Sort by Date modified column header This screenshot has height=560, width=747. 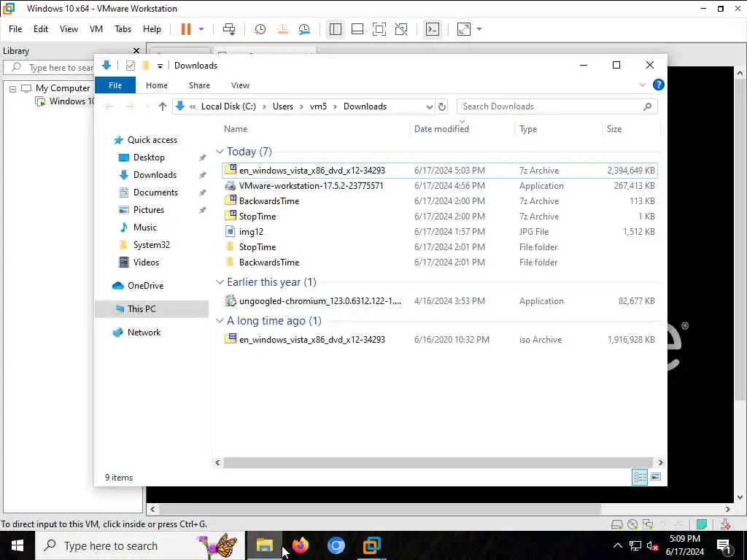click(441, 128)
